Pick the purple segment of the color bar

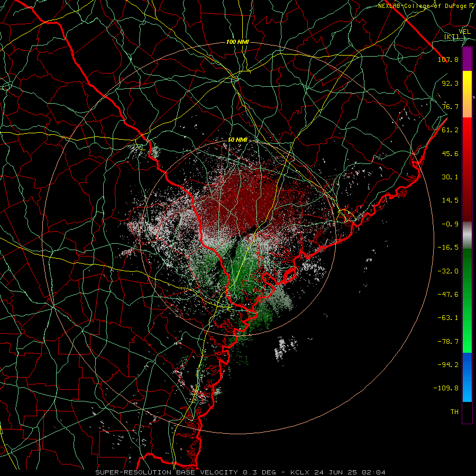[x=467, y=59]
